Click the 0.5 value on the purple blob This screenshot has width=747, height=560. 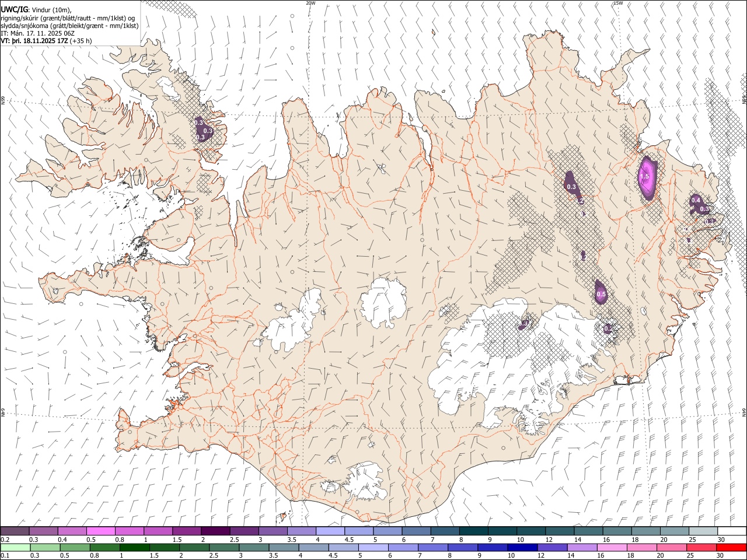[x=601, y=295]
